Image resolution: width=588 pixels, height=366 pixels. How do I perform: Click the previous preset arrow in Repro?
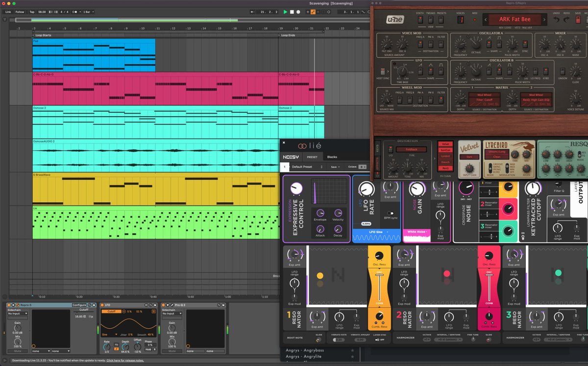click(x=486, y=20)
